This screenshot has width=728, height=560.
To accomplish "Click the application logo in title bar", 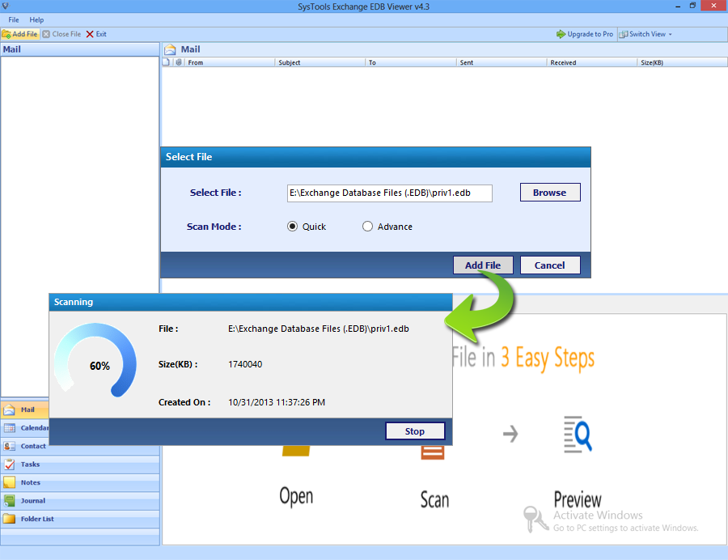I will (6, 6).
